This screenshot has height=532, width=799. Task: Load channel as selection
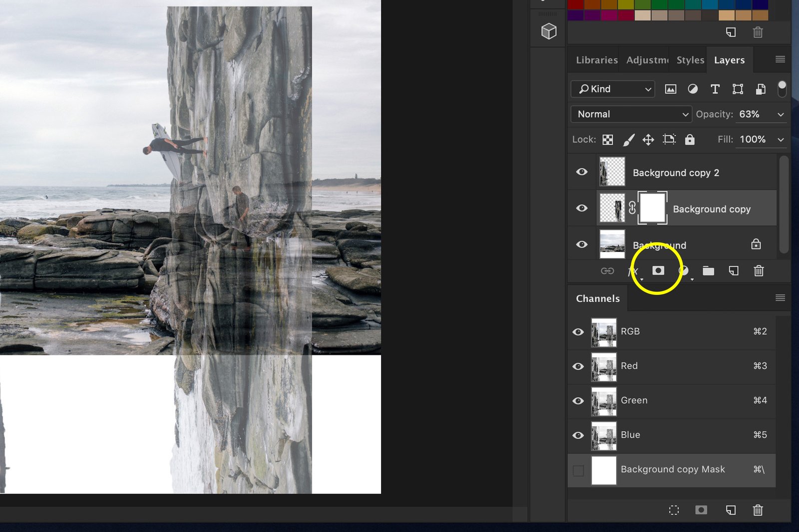[674, 510]
